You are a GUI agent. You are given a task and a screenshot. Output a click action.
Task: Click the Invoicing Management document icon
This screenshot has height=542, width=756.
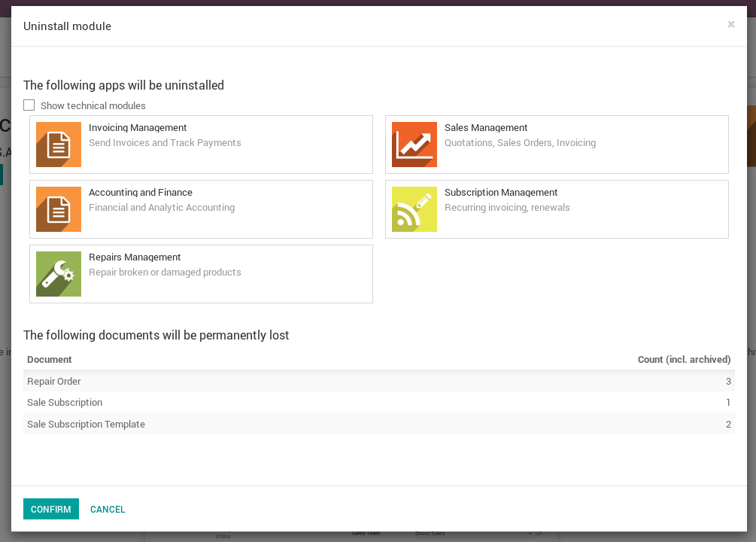pyautogui.click(x=59, y=144)
